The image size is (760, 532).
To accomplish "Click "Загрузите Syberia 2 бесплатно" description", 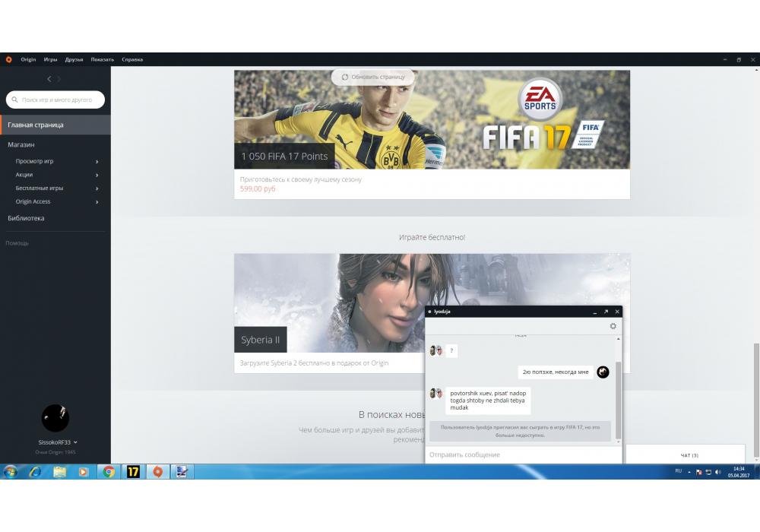I will 314,363.
